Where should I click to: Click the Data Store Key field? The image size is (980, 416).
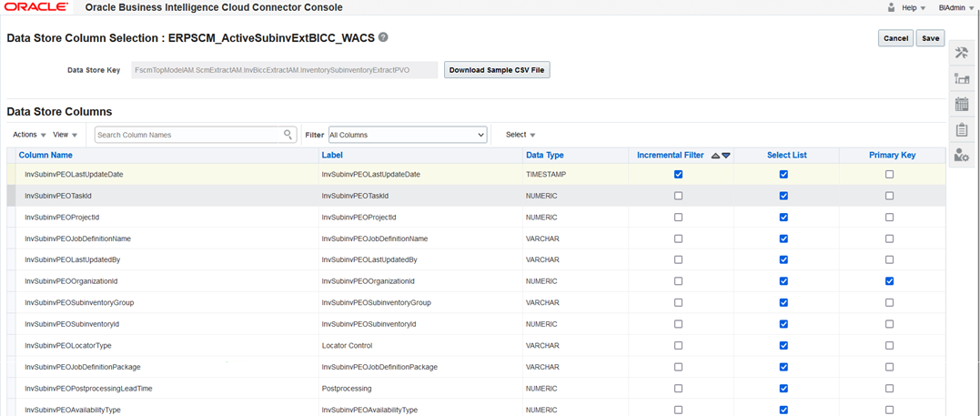[284, 70]
